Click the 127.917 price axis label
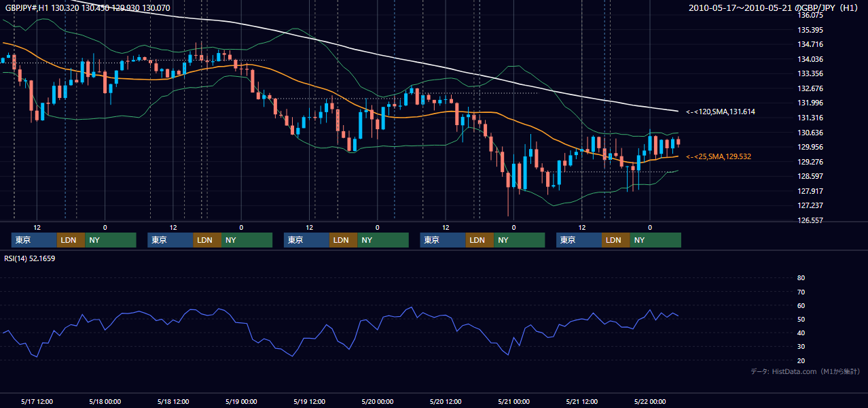 tap(811, 192)
